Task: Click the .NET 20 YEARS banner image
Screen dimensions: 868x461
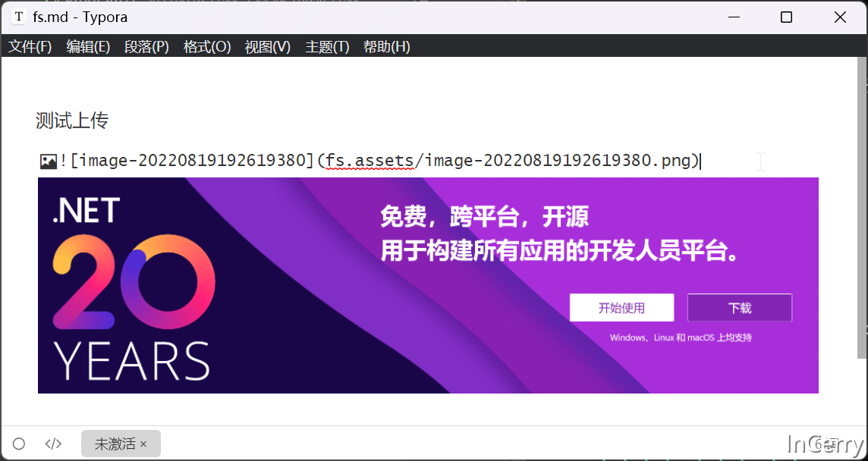Action: [x=428, y=285]
